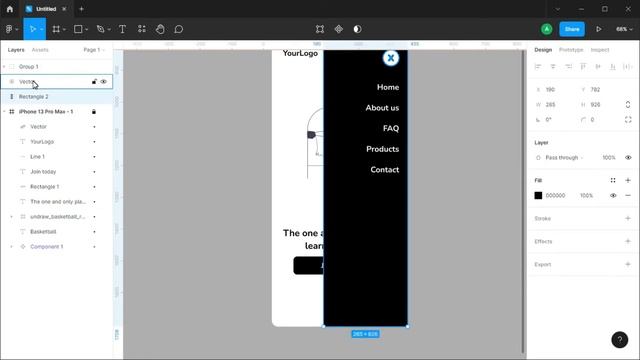This screenshot has height=360, width=640.
Task: Click the black fill color swatch
Action: (x=538, y=196)
